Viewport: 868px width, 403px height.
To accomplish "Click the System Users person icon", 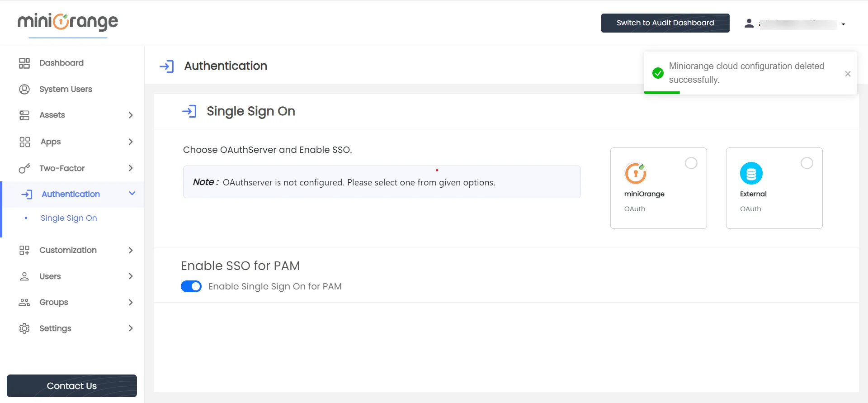I will pos(24,89).
